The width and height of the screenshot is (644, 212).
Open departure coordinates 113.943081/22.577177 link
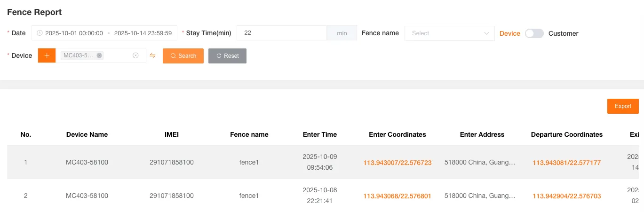(566, 163)
